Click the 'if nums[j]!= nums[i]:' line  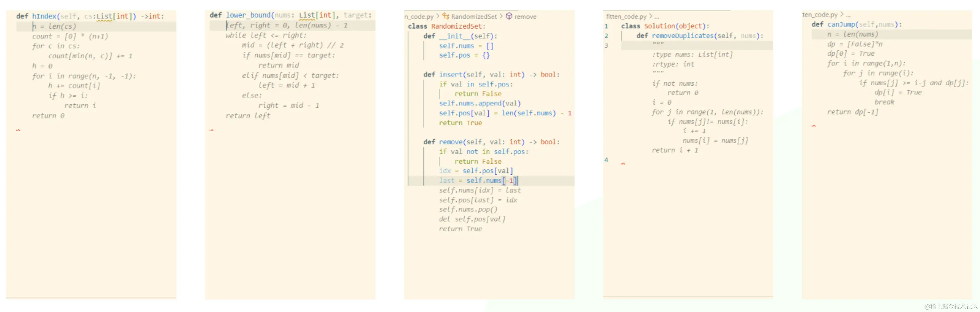point(708,122)
